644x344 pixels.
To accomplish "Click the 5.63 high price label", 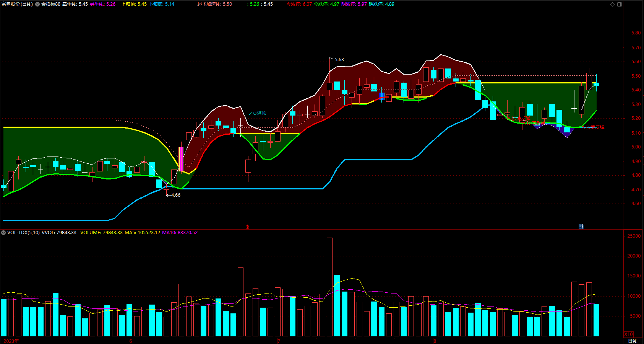I will coord(339,60).
